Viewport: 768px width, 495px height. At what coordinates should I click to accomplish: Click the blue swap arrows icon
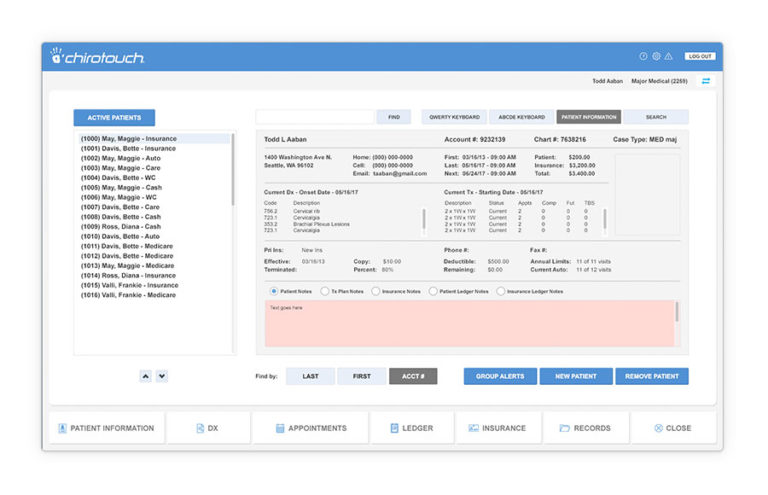tap(706, 81)
